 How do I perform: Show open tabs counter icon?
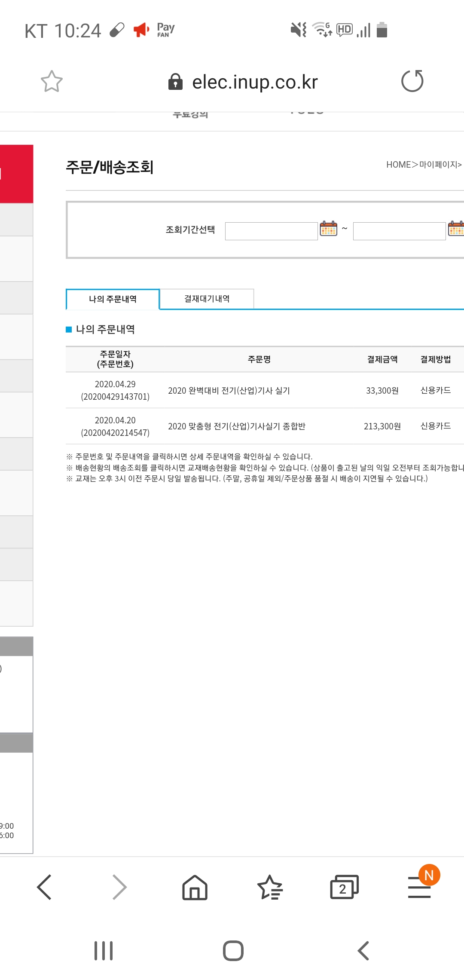(344, 887)
